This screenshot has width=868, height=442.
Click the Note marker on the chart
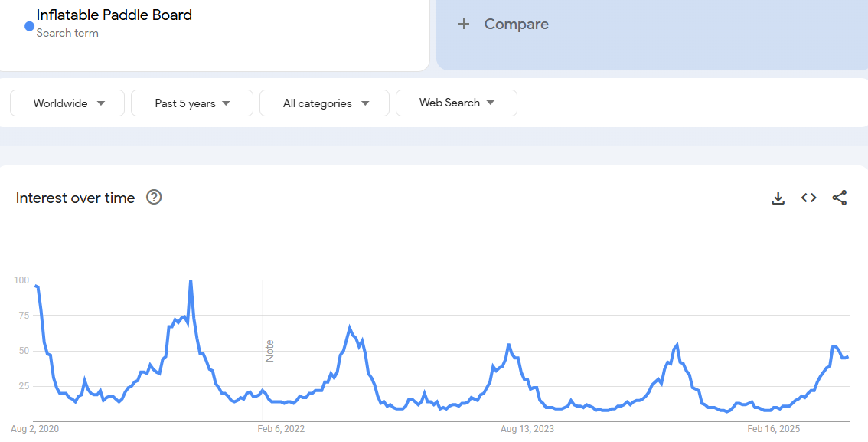pyautogui.click(x=269, y=351)
